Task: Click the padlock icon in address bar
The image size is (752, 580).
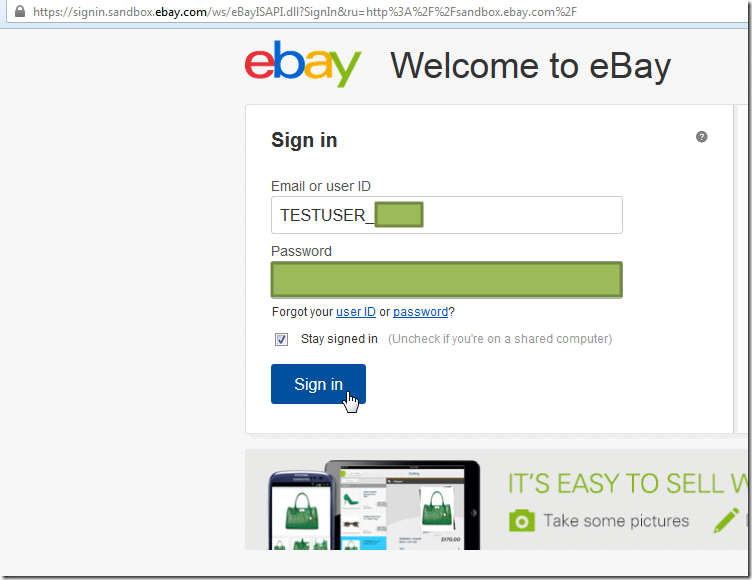Action: [x=20, y=11]
